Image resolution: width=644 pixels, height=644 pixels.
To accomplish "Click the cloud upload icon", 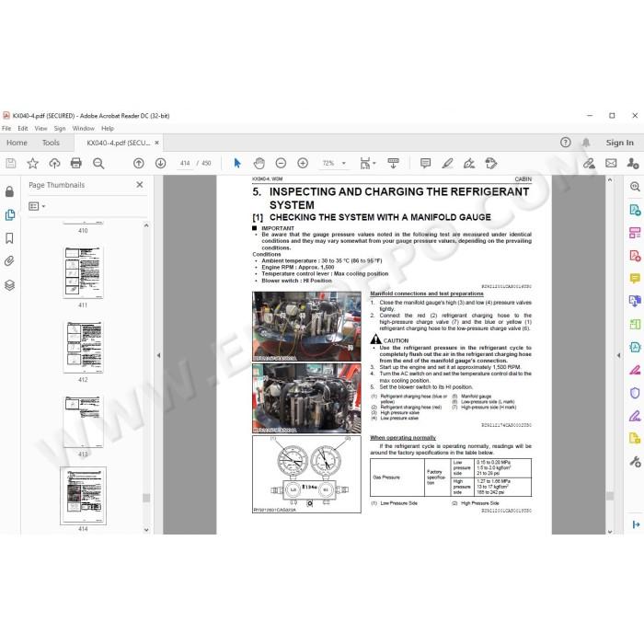I will pos(54,163).
